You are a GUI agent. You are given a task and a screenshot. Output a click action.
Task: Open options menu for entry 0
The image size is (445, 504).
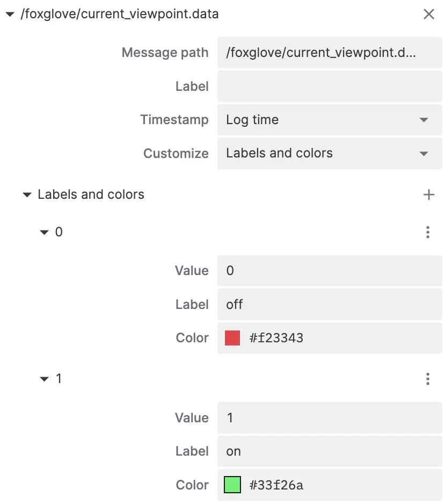[428, 232]
